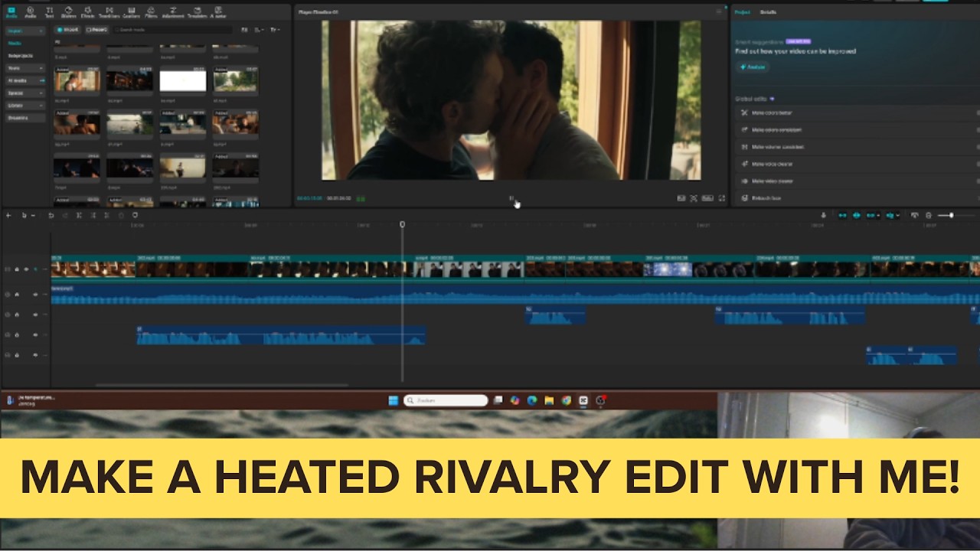Open the Transitions tab in top toolbar

coord(109,12)
